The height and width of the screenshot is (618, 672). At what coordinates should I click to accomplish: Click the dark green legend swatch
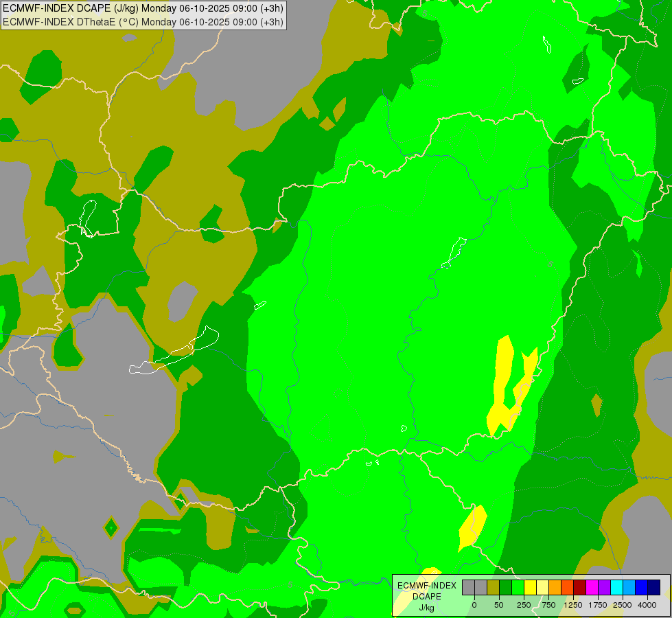point(506,588)
